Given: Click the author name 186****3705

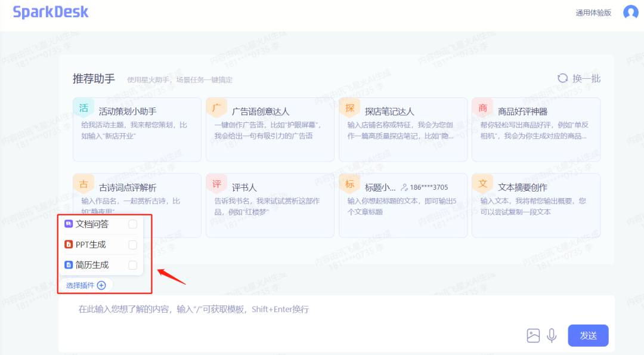Looking at the screenshot, I should (x=429, y=187).
